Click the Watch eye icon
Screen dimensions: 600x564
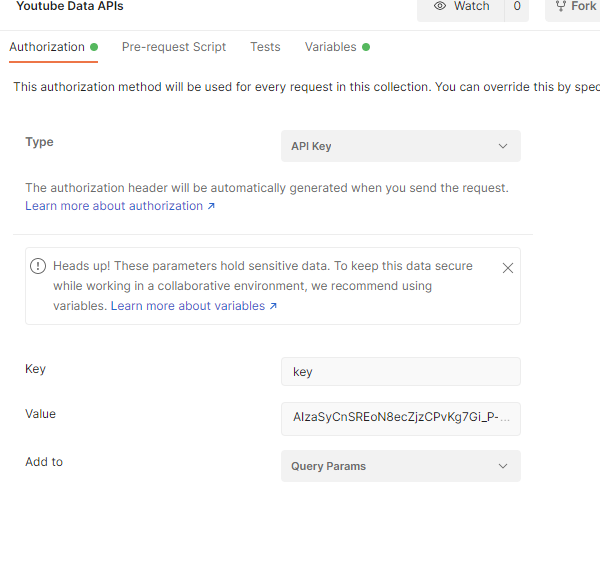coord(440,6)
